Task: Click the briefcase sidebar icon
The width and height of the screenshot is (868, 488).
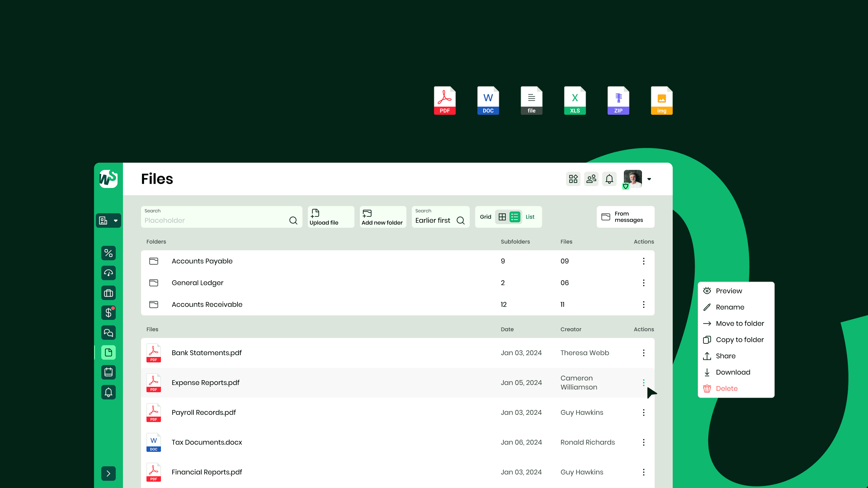Action: pyautogui.click(x=108, y=293)
